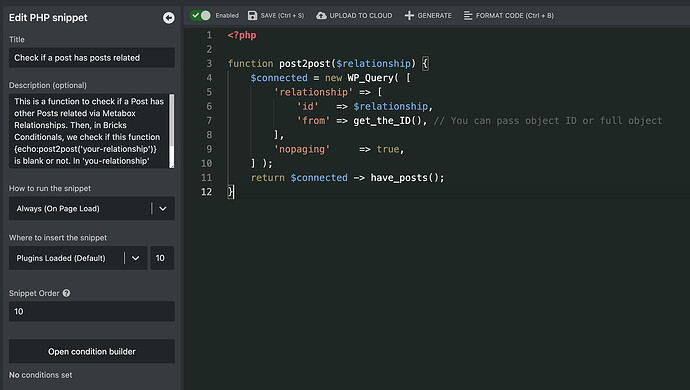Click the description box scrollbar

tap(172, 130)
